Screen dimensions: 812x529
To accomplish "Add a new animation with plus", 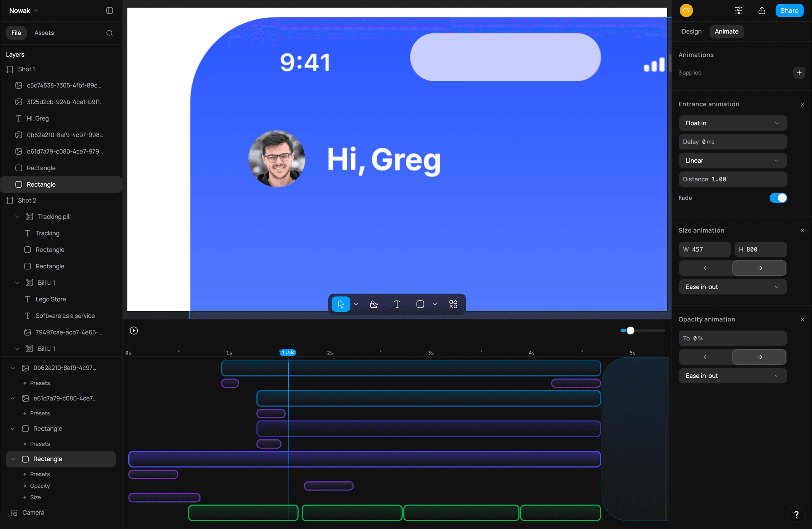I will point(799,73).
